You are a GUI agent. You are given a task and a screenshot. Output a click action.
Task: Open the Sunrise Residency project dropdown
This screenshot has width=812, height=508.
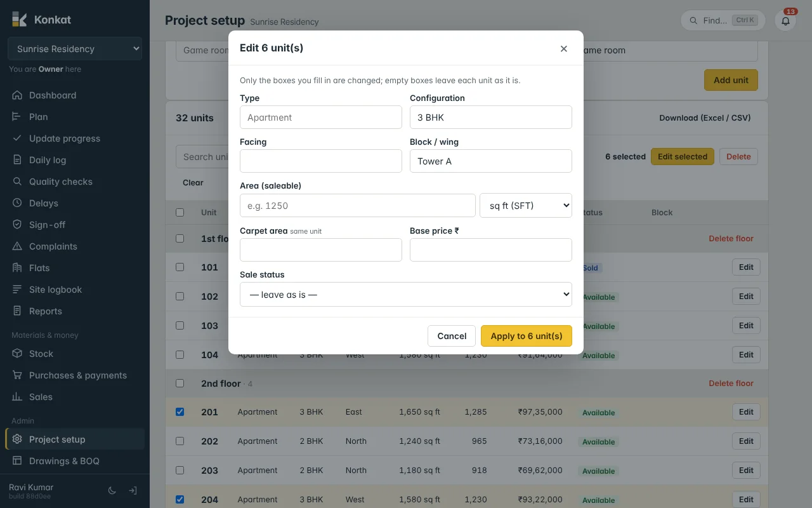pyautogui.click(x=75, y=49)
